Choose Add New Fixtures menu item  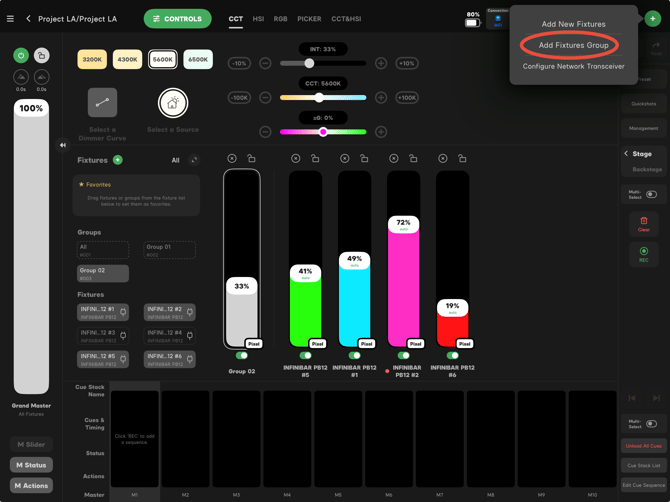(573, 24)
